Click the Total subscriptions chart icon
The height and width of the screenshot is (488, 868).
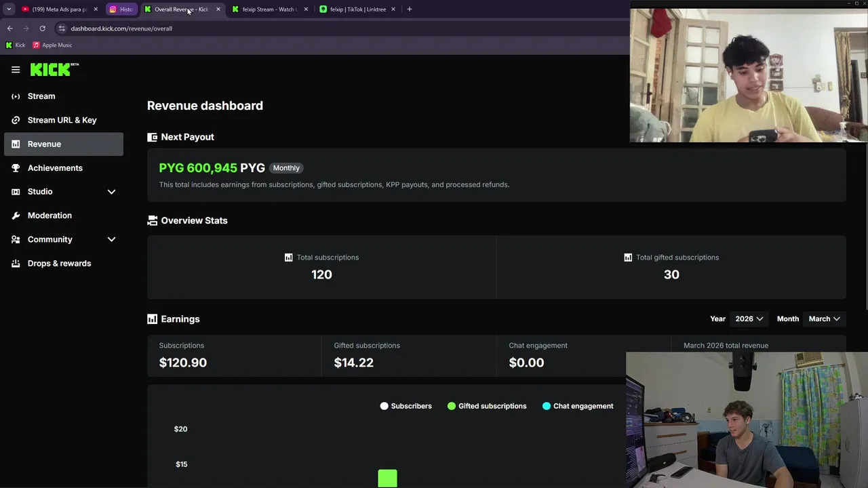(288, 258)
